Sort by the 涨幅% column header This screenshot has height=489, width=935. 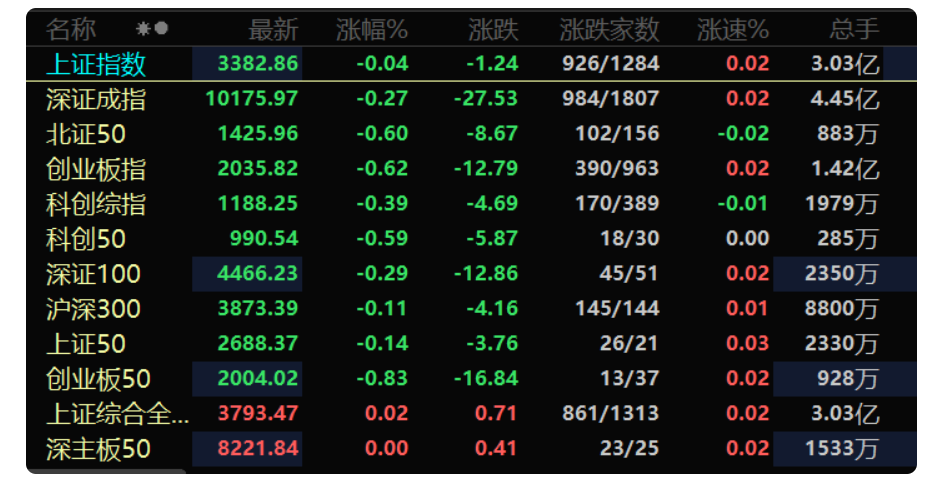(x=371, y=29)
